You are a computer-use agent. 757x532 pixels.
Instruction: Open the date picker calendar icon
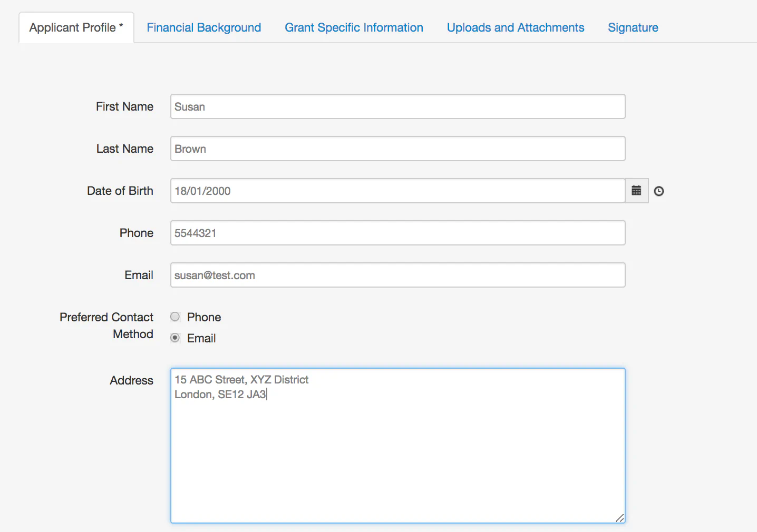[x=636, y=191]
